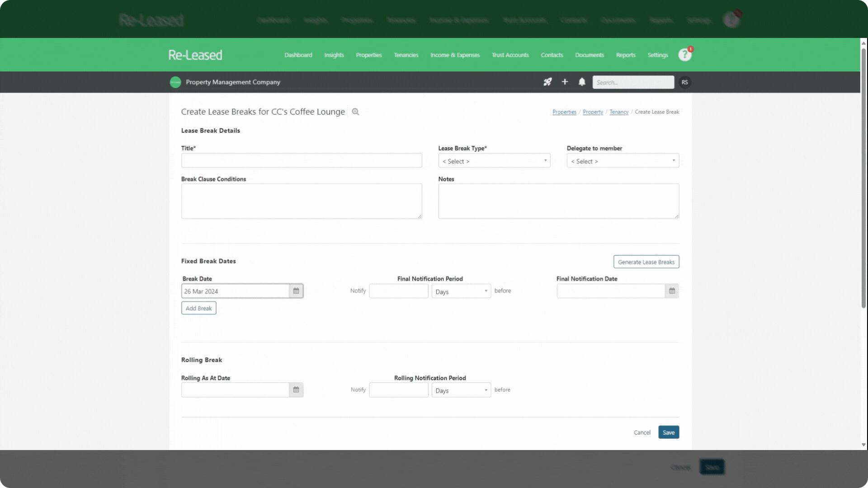
Task: Open Reports menu
Action: [x=626, y=55]
